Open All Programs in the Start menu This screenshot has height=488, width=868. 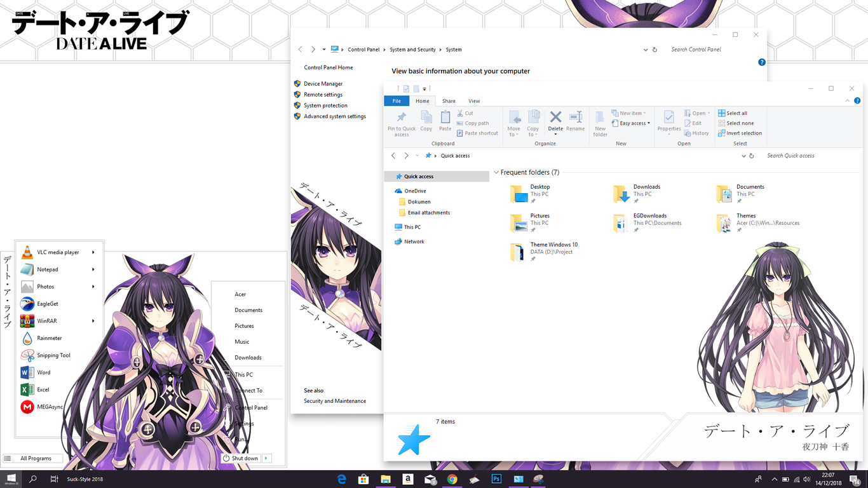point(33,458)
